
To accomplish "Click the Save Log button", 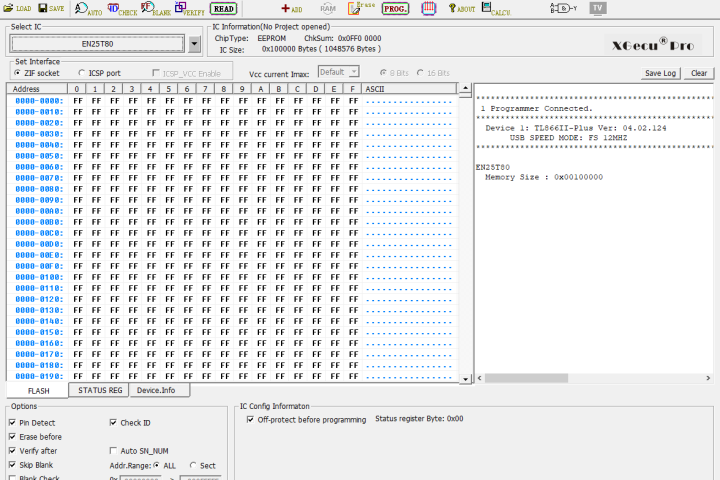I will point(660,73).
